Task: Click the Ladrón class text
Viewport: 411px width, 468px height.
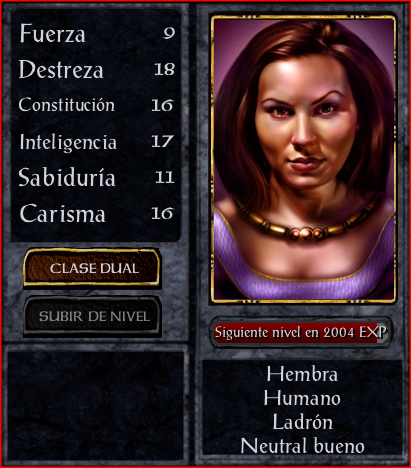Action: 302,422
